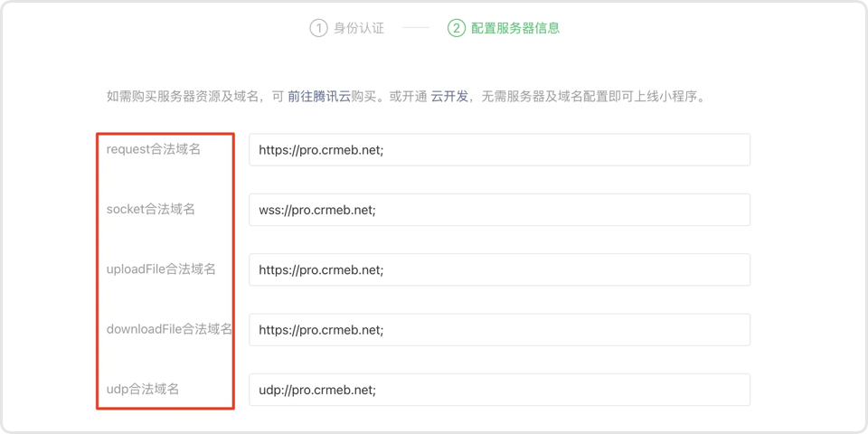The image size is (868, 434).
Task: Focus the udp合法域名 input field
Action: pos(499,390)
